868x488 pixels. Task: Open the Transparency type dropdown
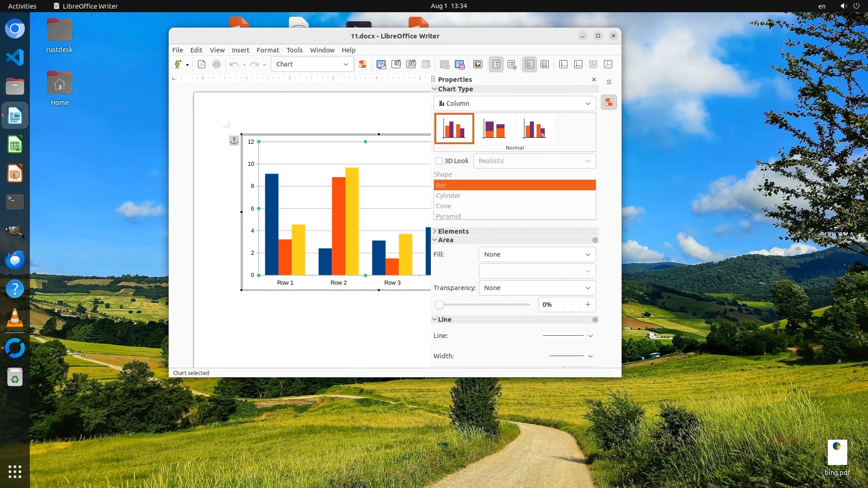[537, 288]
